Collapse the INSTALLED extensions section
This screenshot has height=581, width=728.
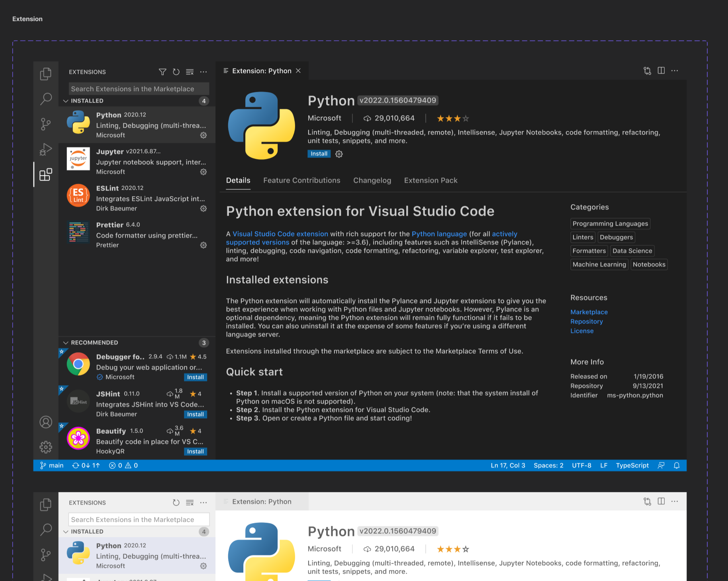pos(66,101)
